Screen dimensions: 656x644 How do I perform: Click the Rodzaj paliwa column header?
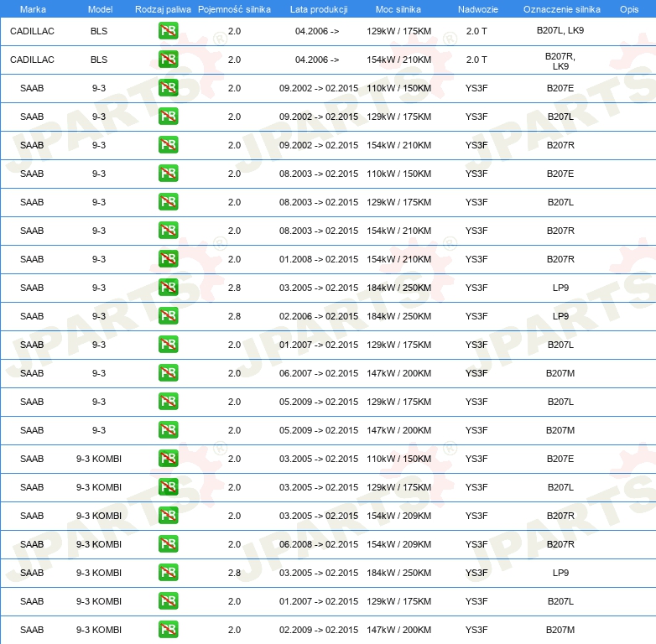[163, 8]
